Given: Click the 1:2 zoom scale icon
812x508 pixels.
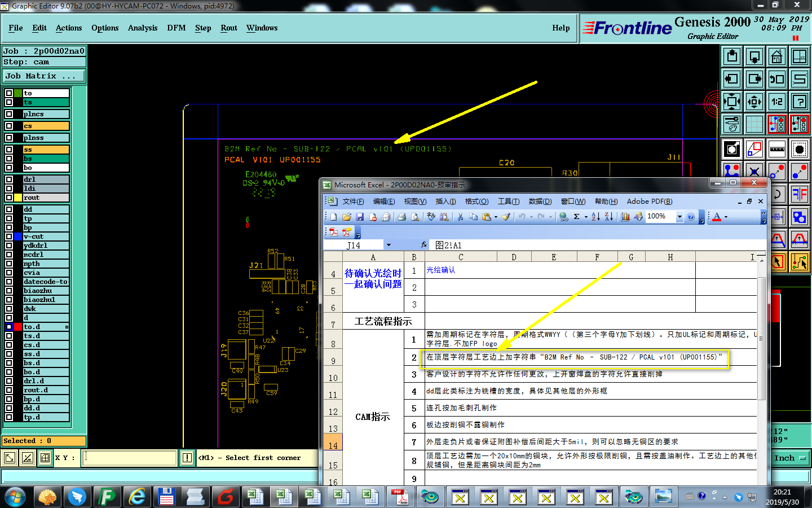Looking at the screenshot, I should (x=777, y=102).
